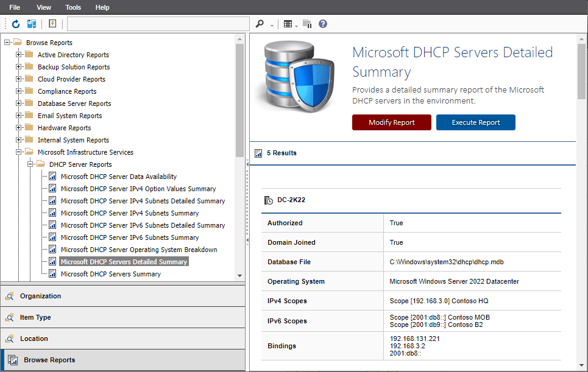Open Microsoft DHCP Server Data Availability report
Viewport: 588px width, 372px height.
[118, 177]
